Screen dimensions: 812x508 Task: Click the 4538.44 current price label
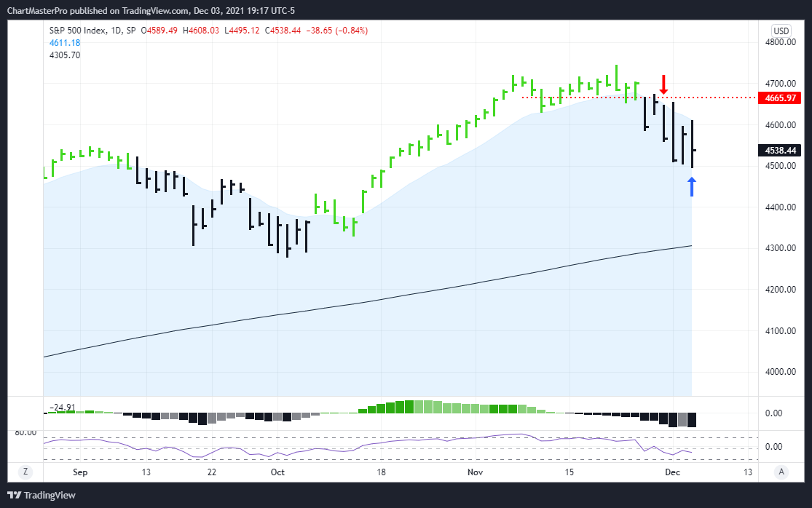[x=780, y=151]
